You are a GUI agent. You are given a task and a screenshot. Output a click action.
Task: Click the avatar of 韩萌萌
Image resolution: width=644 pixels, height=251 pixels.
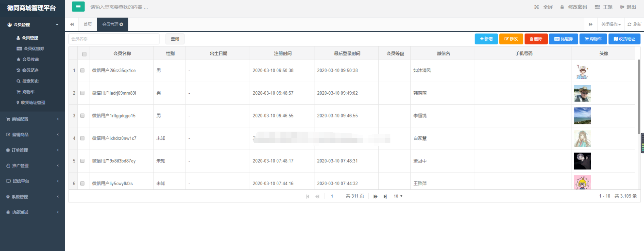tap(582, 93)
